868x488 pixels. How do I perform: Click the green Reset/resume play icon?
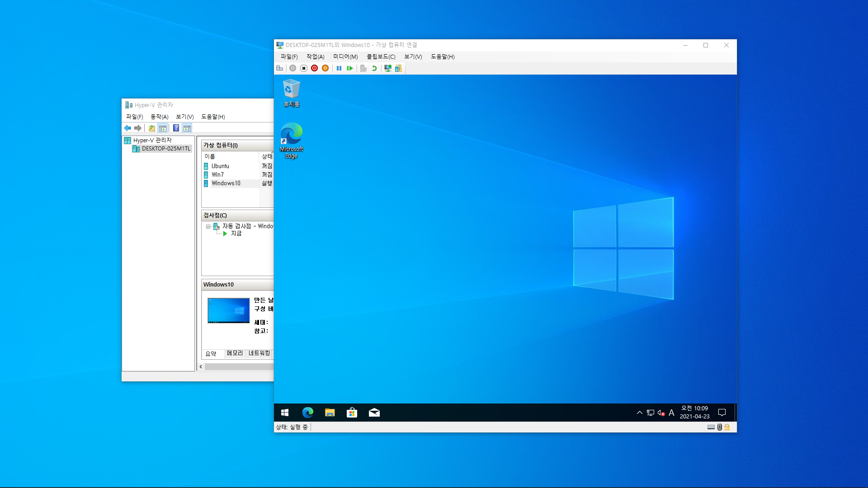point(350,68)
